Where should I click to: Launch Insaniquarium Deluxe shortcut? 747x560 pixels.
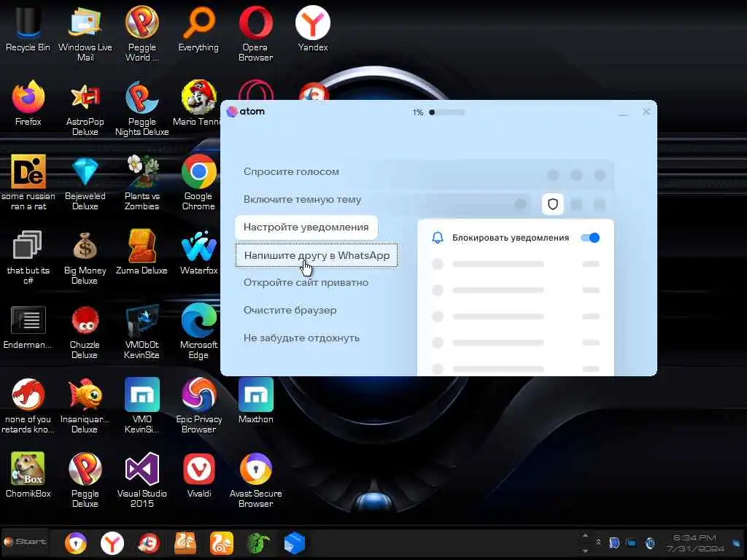85,405
